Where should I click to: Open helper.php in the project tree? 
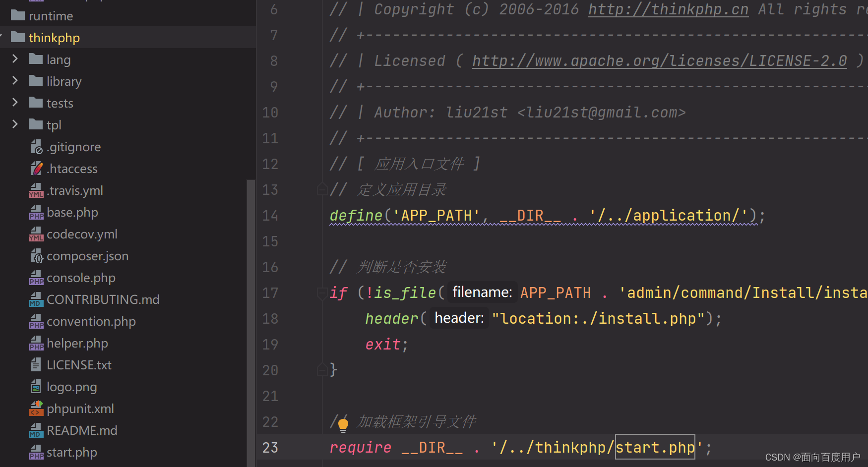tap(77, 343)
